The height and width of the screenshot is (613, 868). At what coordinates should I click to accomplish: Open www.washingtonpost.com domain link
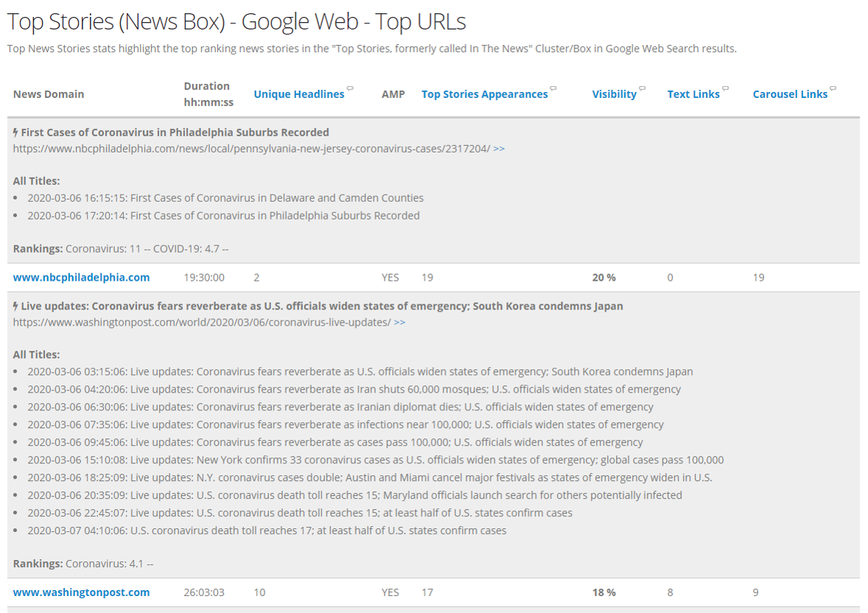pyautogui.click(x=81, y=592)
